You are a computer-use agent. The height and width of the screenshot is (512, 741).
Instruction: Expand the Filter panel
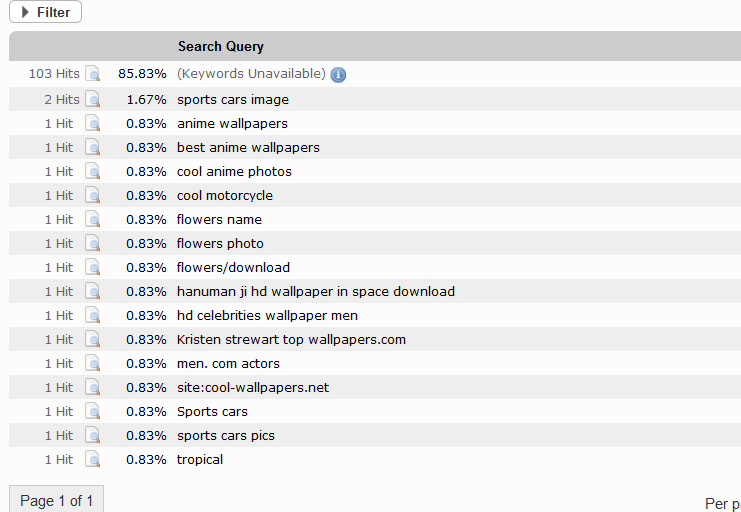(x=45, y=13)
